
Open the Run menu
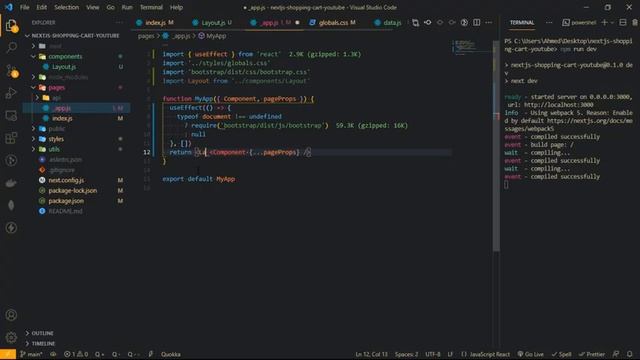[x=127, y=7]
